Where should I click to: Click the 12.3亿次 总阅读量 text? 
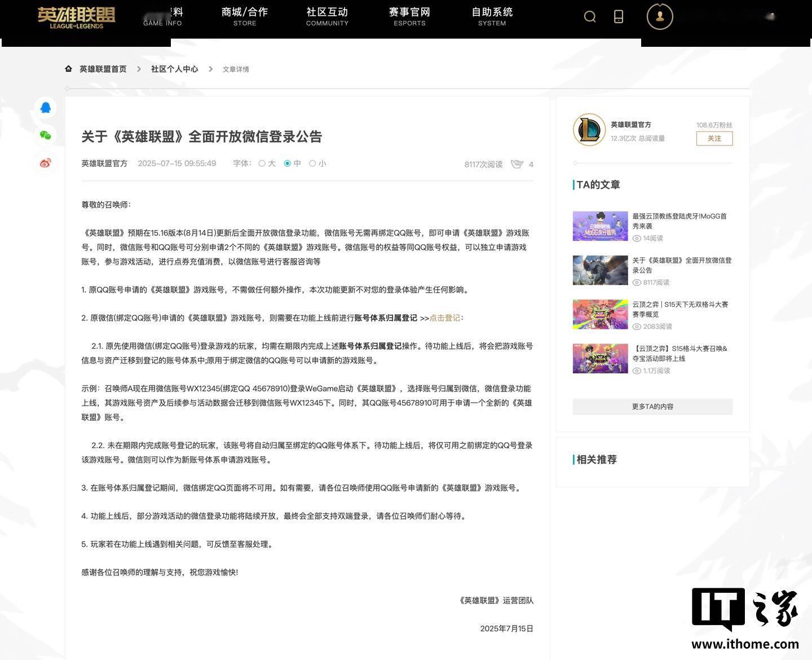638,139
